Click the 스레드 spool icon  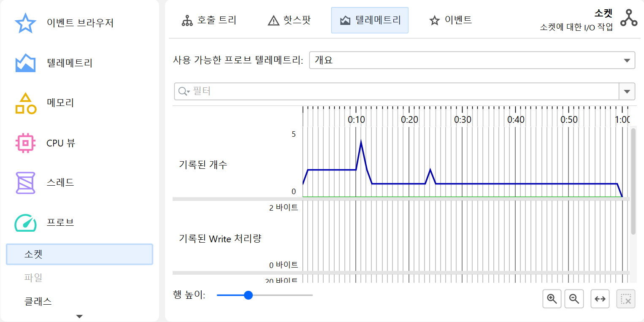pos(25,183)
